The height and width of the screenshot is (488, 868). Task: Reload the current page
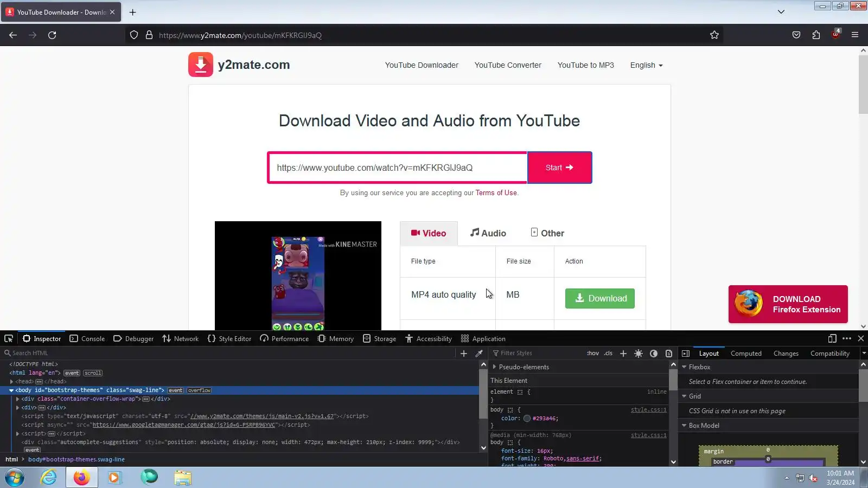[52, 35]
